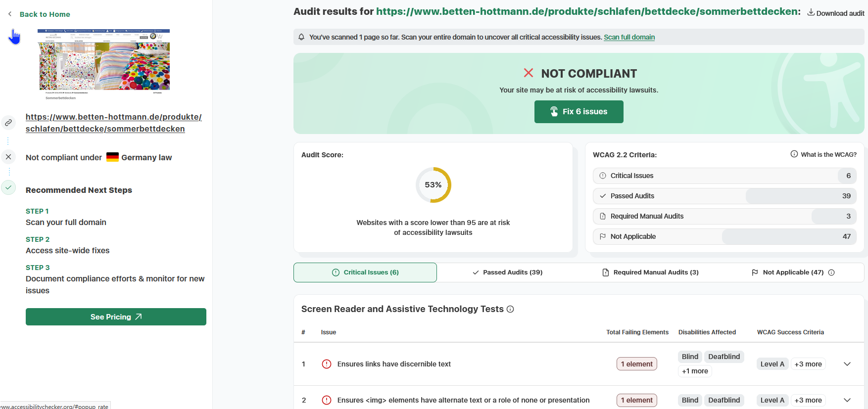The width and height of the screenshot is (868, 409).
Task: Follow the Scan full domain link
Action: tap(629, 37)
